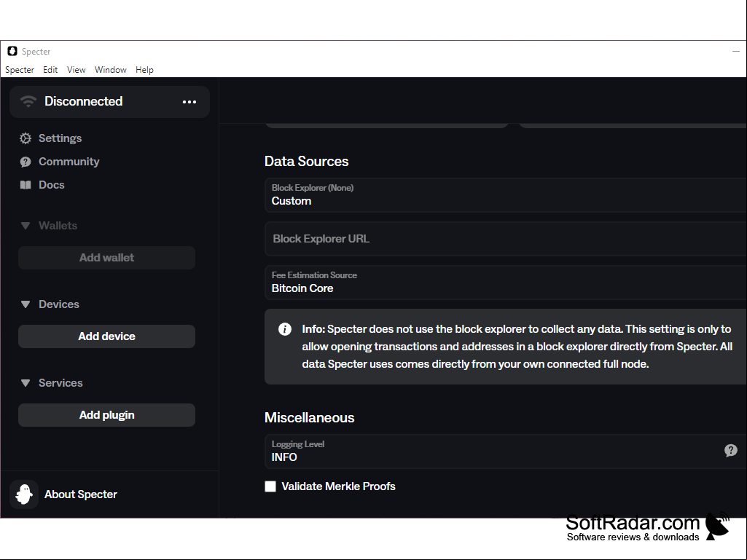Click the Data Sources heading

306,161
